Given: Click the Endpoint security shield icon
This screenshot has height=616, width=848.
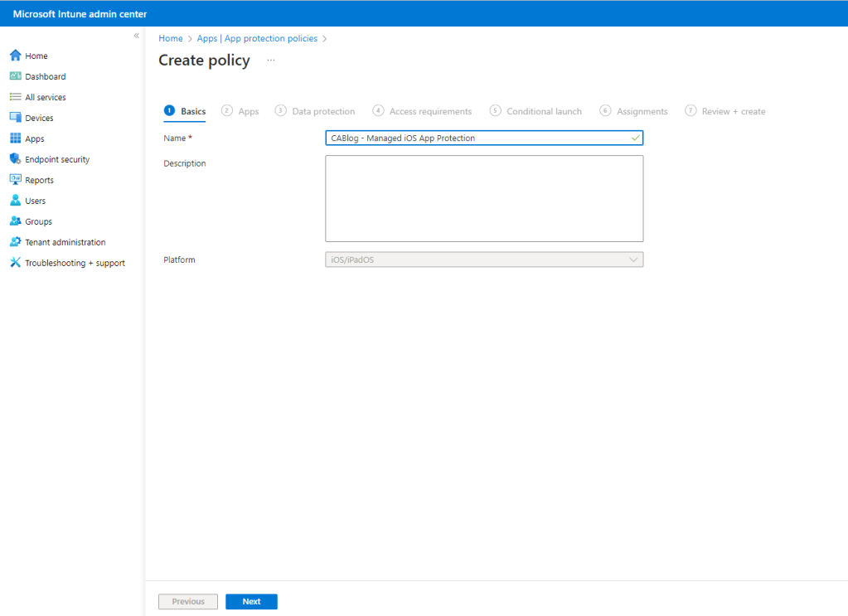Looking at the screenshot, I should (x=15, y=159).
